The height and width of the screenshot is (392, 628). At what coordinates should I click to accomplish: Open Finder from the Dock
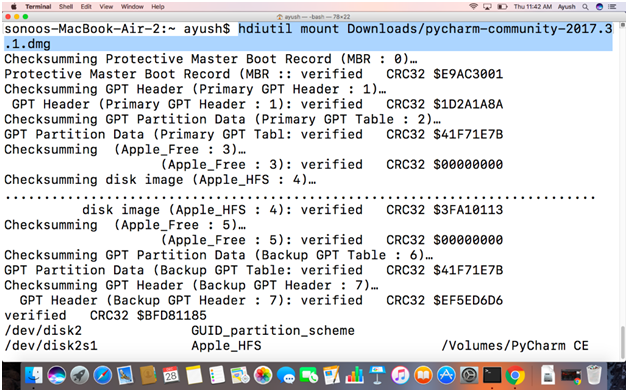coord(34,375)
